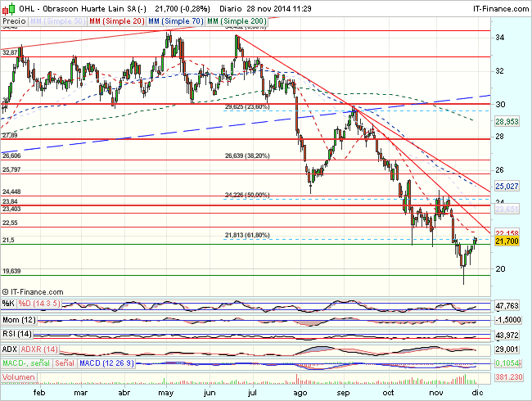Select the MACD (12 26 9) label
This screenshot has width=532, height=401.
pyautogui.click(x=106, y=363)
